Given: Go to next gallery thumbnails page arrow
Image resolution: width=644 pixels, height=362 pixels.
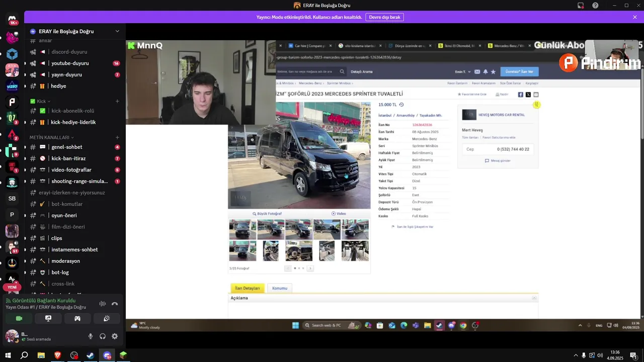Looking at the screenshot, I should pyautogui.click(x=310, y=268).
